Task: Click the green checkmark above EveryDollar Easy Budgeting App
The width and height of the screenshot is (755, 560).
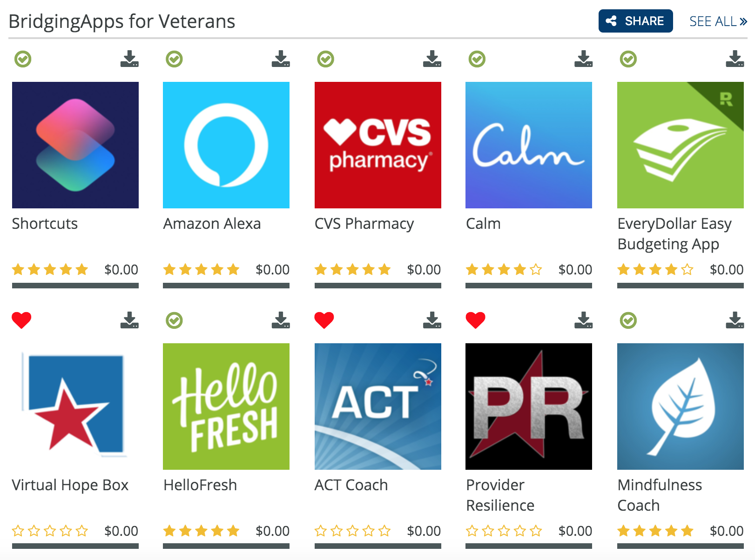Action: pos(628,59)
